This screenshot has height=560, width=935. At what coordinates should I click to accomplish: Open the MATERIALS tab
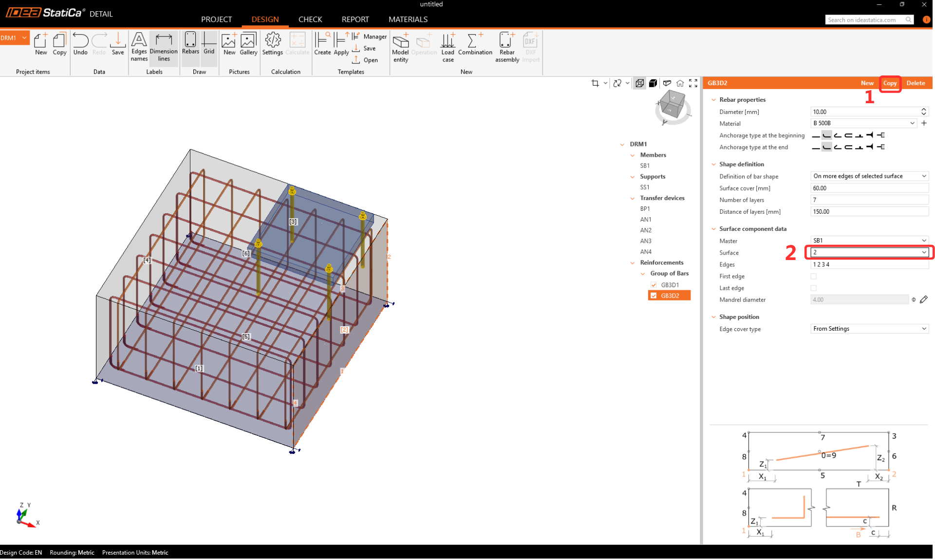point(408,19)
